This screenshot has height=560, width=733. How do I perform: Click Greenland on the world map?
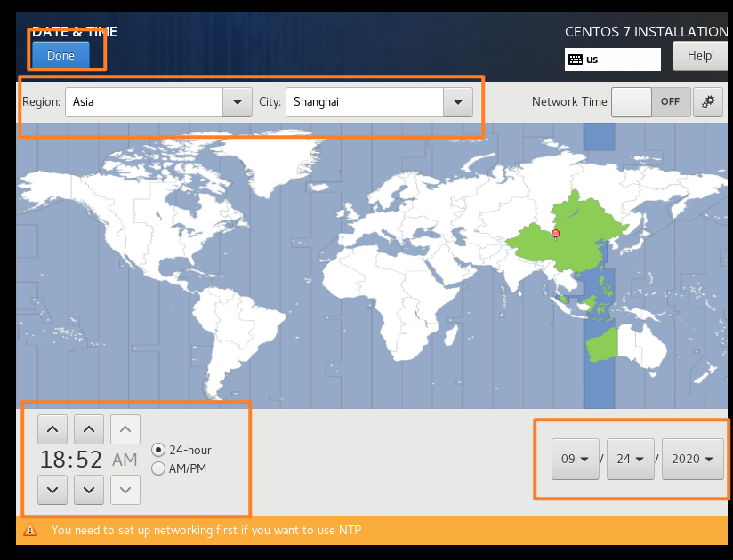click(x=276, y=159)
